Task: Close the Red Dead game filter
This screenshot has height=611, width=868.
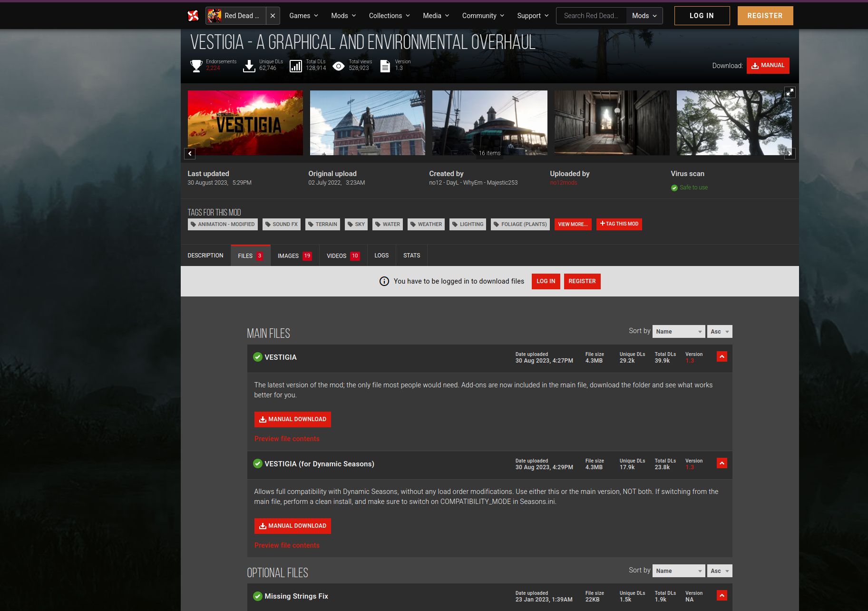Action: (273, 16)
